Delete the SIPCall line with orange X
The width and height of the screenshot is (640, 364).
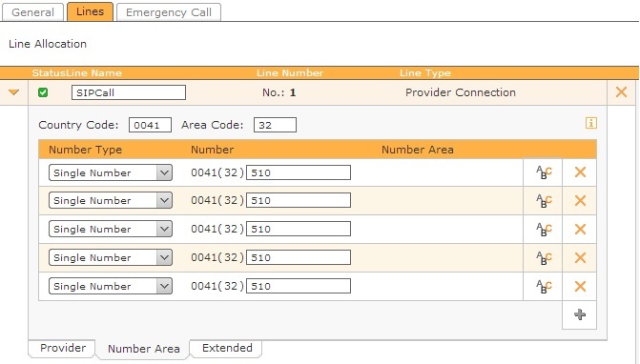click(x=621, y=92)
